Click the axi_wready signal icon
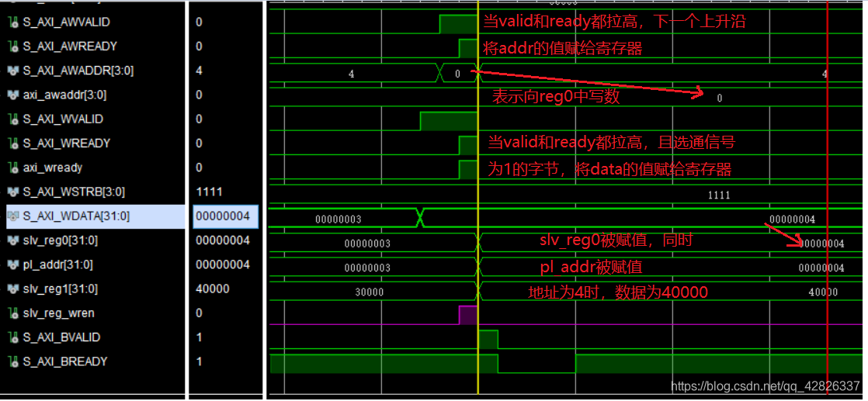868x401 pixels. 13,168
